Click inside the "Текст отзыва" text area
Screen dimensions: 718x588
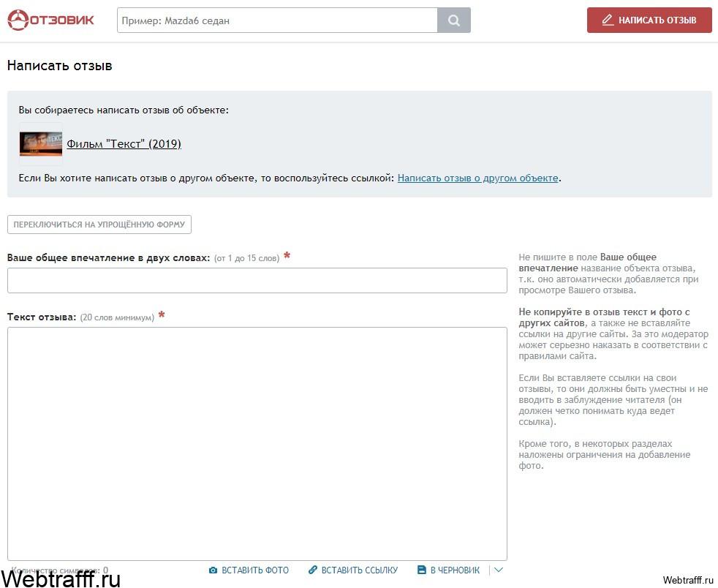click(x=257, y=444)
